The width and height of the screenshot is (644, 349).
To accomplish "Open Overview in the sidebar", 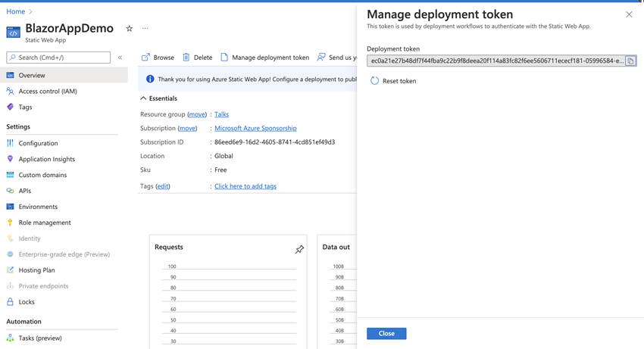I will click(64, 75).
